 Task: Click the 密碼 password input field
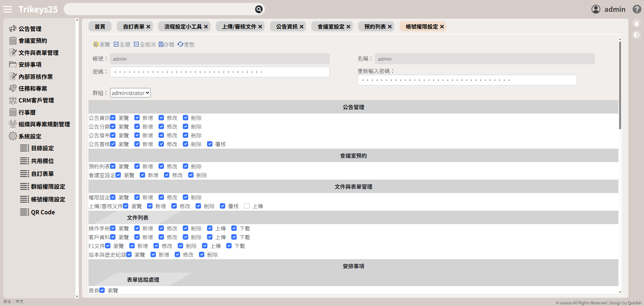click(219, 72)
